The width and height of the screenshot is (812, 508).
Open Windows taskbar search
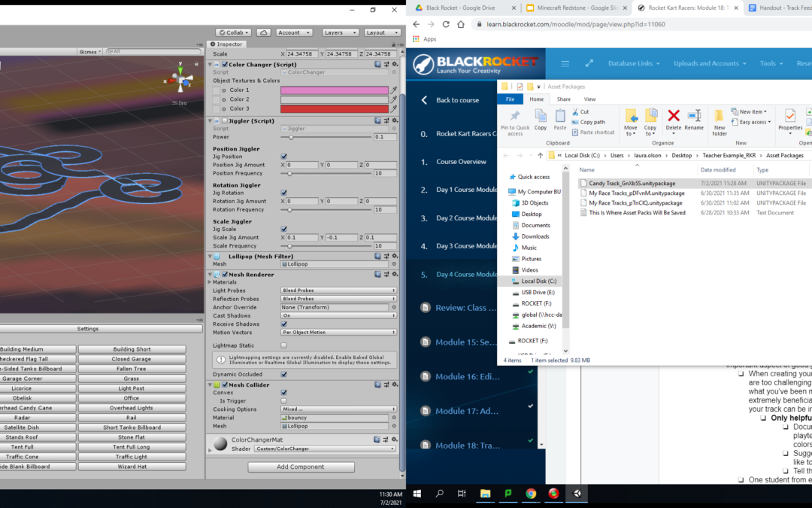440,494
